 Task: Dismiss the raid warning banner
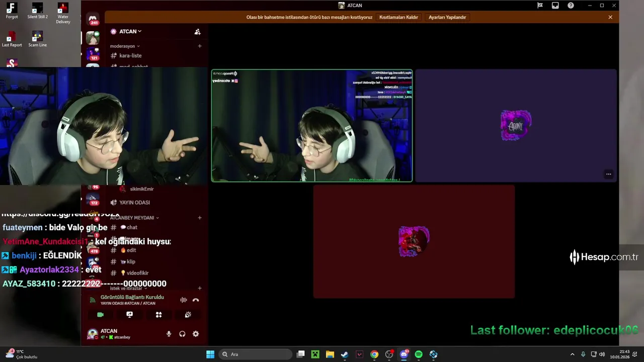tap(610, 17)
